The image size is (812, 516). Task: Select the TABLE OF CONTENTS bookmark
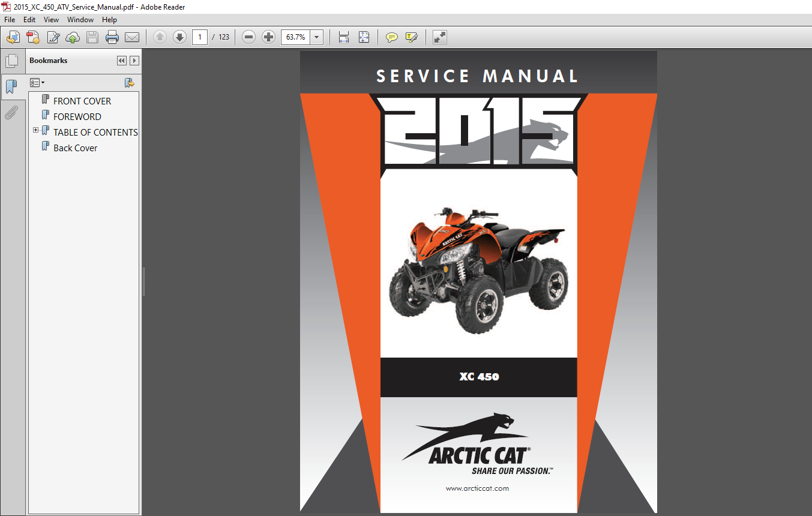click(95, 133)
